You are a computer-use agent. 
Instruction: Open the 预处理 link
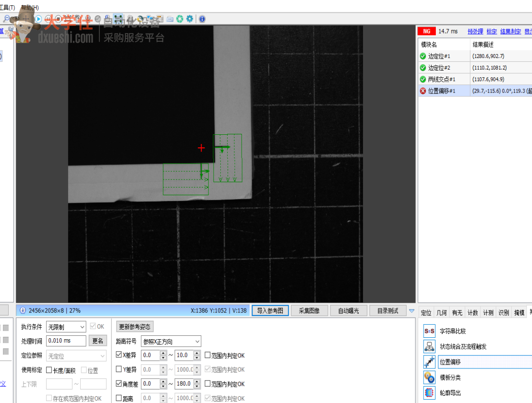[475, 32]
